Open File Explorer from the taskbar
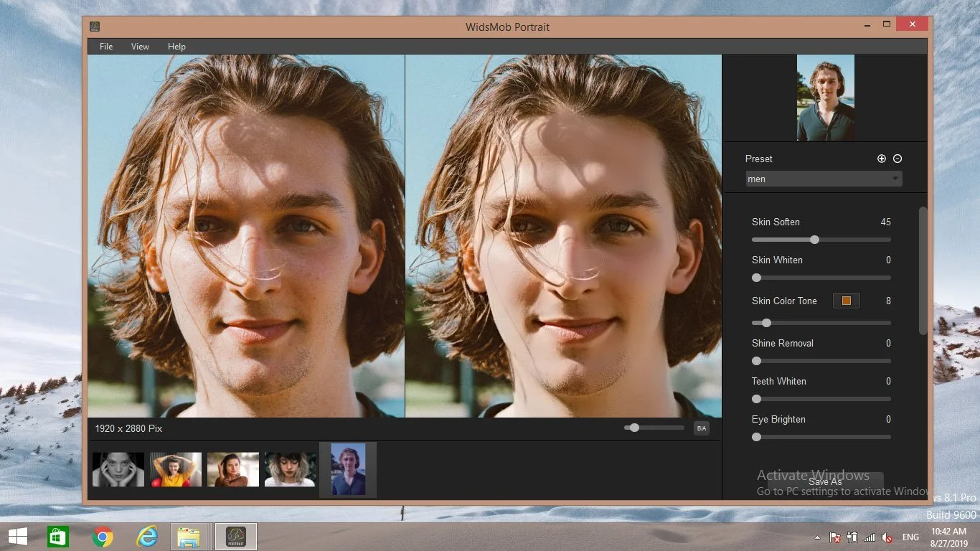980x551 pixels. [x=190, y=536]
